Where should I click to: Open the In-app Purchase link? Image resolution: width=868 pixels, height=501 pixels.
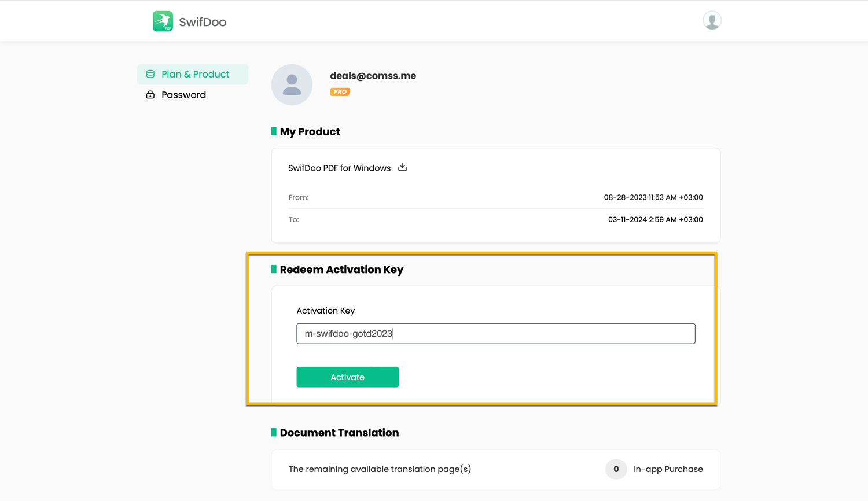pyautogui.click(x=668, y=469)
